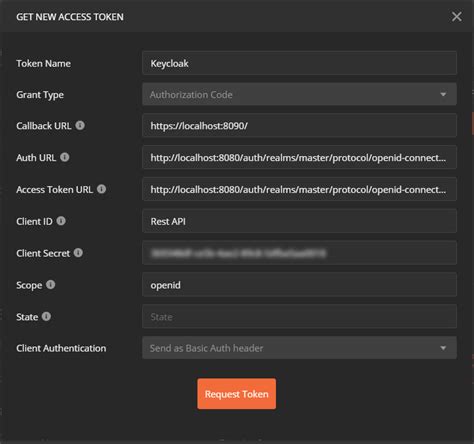This screenshot has height=444, width=474.
Task: Select the Send as Basic Auth header combo box
Action: tap(299, 348)
